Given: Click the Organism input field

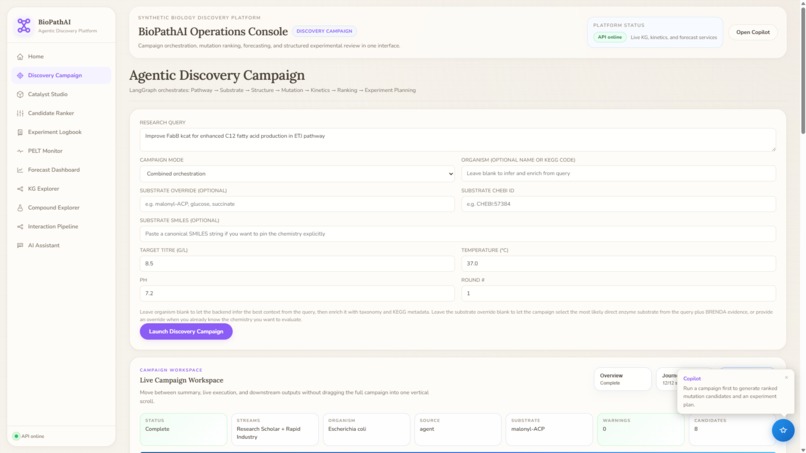Looking at the screenshot, I should click(618, 174).
